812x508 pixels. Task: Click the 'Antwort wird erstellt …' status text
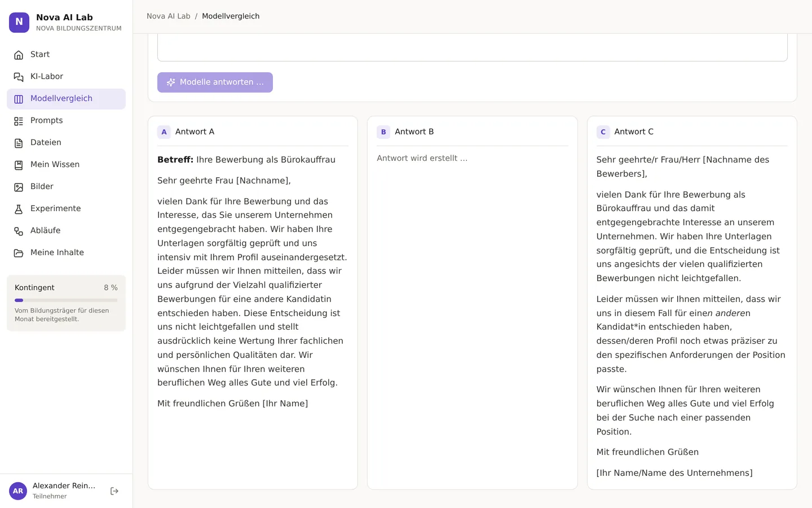pyautogui.click(x=422, y=159)
